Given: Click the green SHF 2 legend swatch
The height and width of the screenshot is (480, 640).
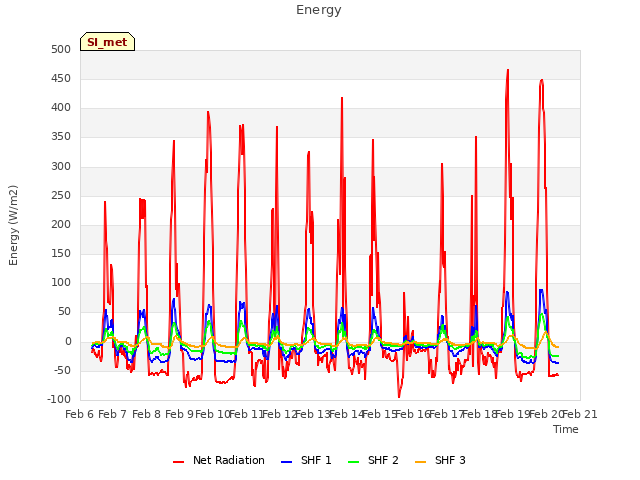Looking at the screenshot, I should coord(353,462).
